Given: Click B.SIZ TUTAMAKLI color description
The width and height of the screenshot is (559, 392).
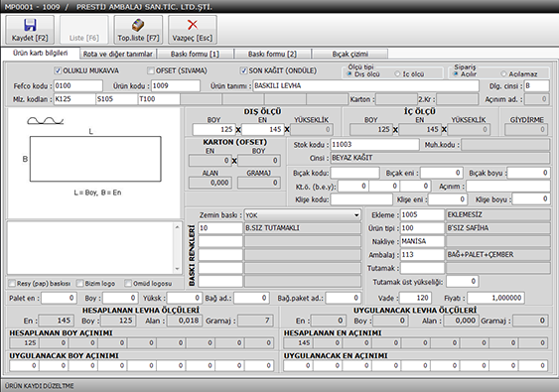Looking at the screenshot, I should pyautogui.click(x=272, y=228).
